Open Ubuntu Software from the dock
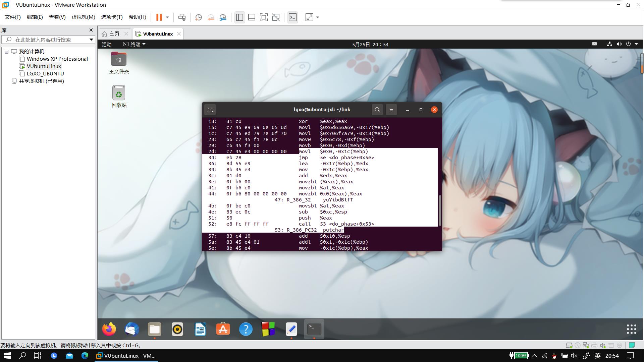 click(x=223, y=329)
